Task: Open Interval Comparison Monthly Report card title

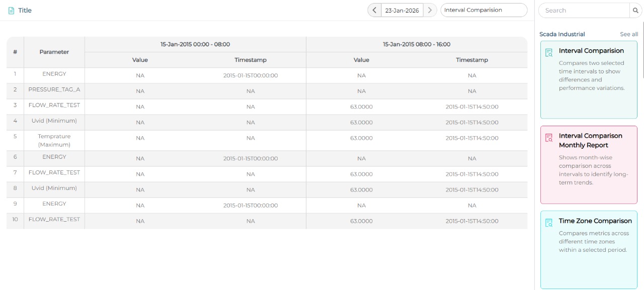Action: pos(590,140)
